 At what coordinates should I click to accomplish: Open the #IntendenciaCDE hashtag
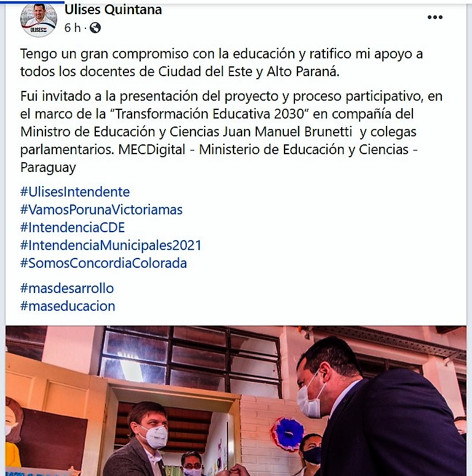(x=73, y=228)
